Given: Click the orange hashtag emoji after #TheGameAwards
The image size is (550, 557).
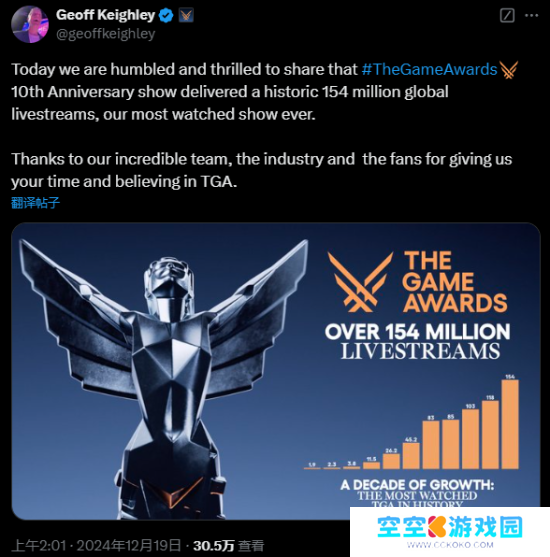Looking at the screenshot, I should pos(509,70).
